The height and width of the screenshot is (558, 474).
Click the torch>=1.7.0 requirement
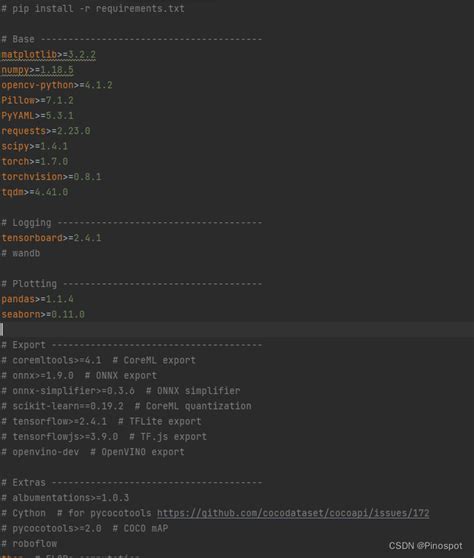pos(35,162)
